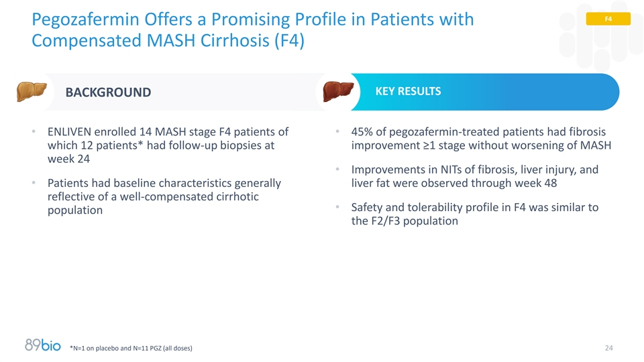Click the blue KEY RESULTS header
The image size is (644, 362).
coord(408,91)
